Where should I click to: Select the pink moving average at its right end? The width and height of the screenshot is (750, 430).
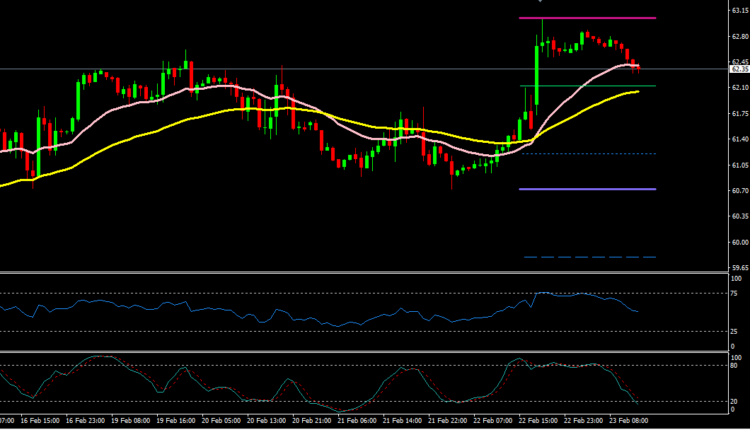pos(637,66)
